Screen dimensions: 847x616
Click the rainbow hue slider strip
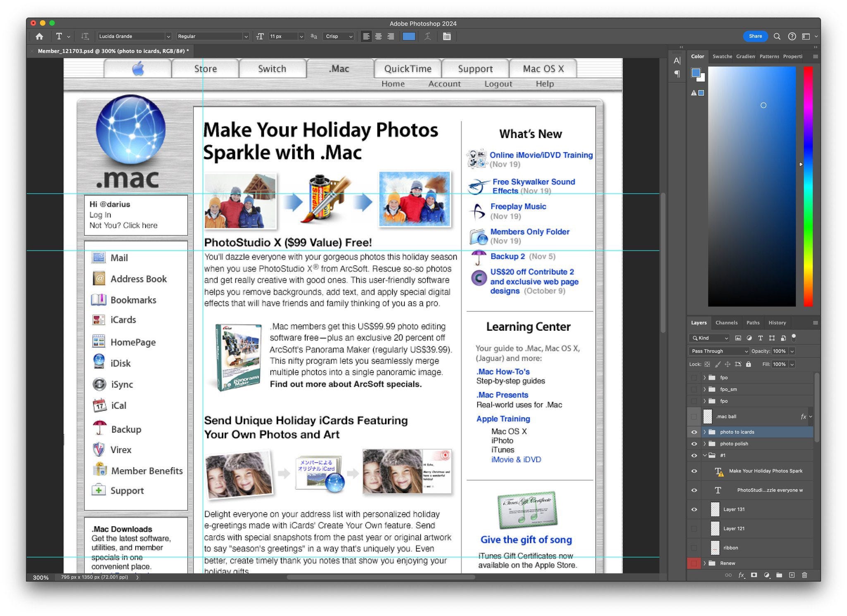tap(808, 186)
